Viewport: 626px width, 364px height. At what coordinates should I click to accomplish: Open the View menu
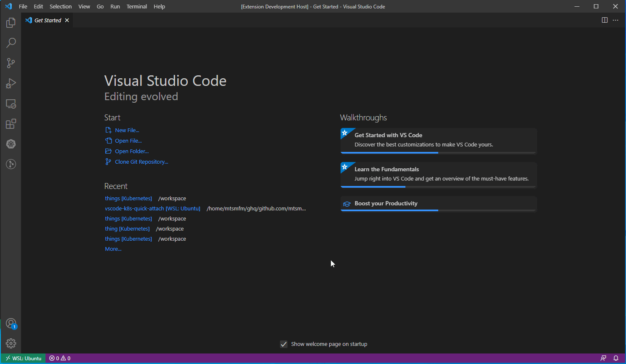click(x=84, y=6)
